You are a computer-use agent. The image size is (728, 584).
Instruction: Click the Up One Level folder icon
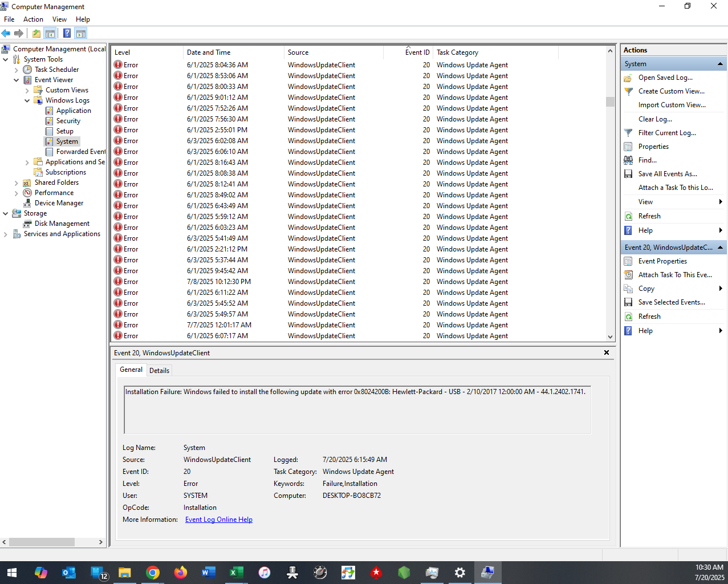(x=36, y=33)
